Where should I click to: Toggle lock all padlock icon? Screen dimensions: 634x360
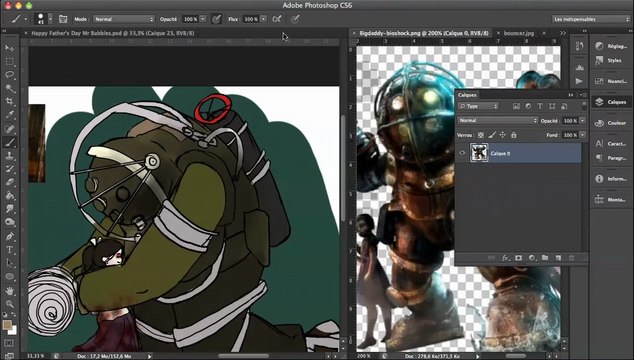514,135
